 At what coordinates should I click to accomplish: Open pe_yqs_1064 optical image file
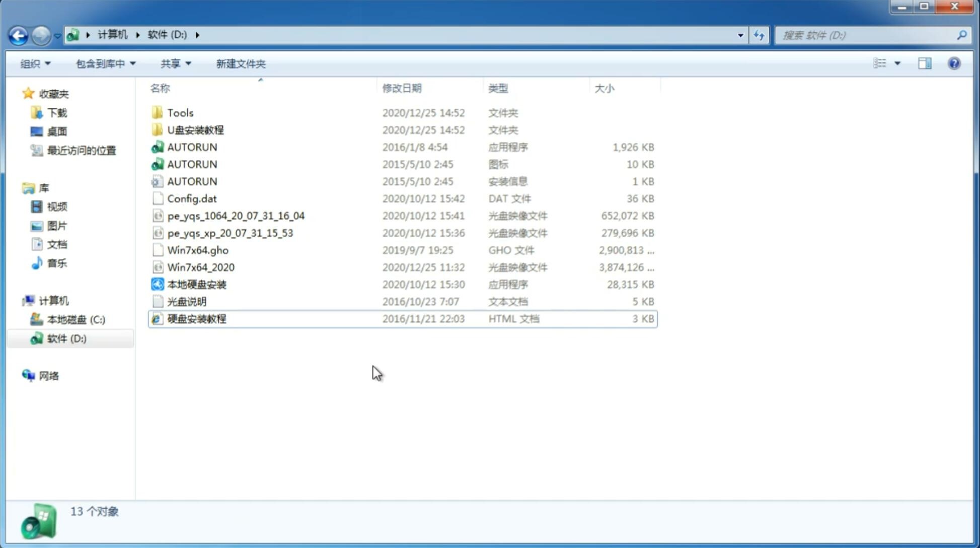click(x=236, y=216)
